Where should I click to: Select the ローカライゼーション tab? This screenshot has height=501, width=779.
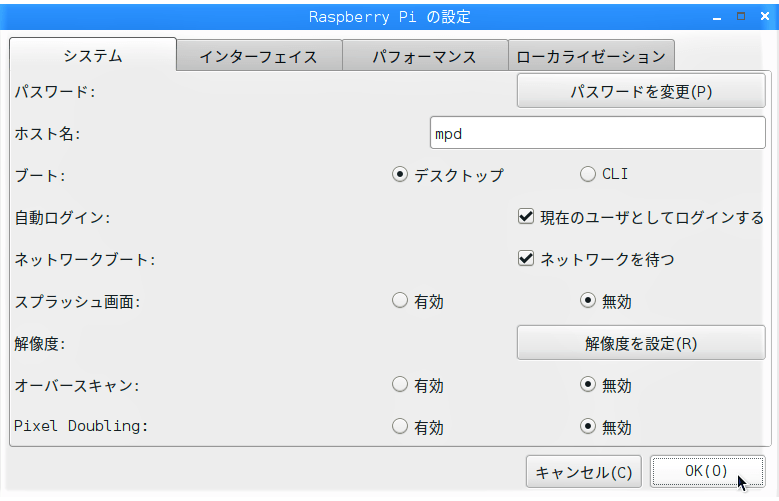(591, 56)
